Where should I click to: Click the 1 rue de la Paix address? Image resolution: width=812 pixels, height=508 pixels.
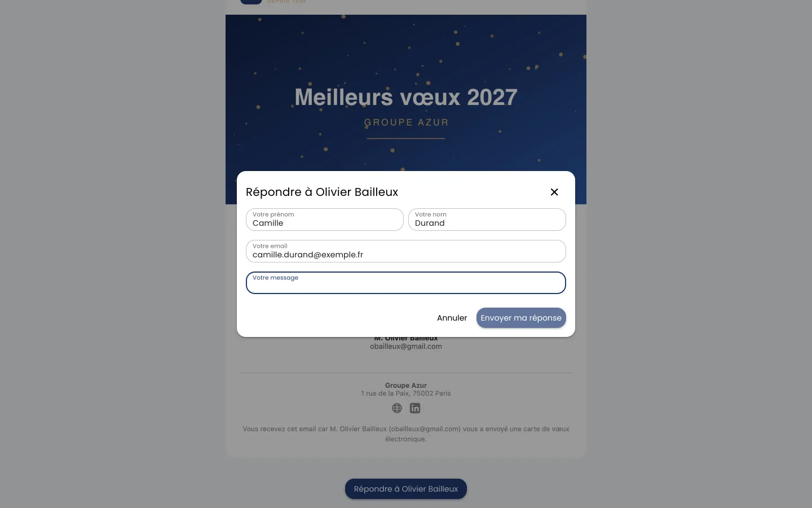click(406, 393)
